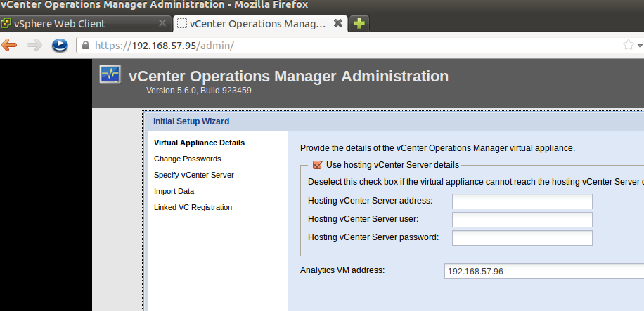The height and width of the screenshot is (311, 644).
Task: Click the bookmark star icon
Action: (x=628, y=45)
